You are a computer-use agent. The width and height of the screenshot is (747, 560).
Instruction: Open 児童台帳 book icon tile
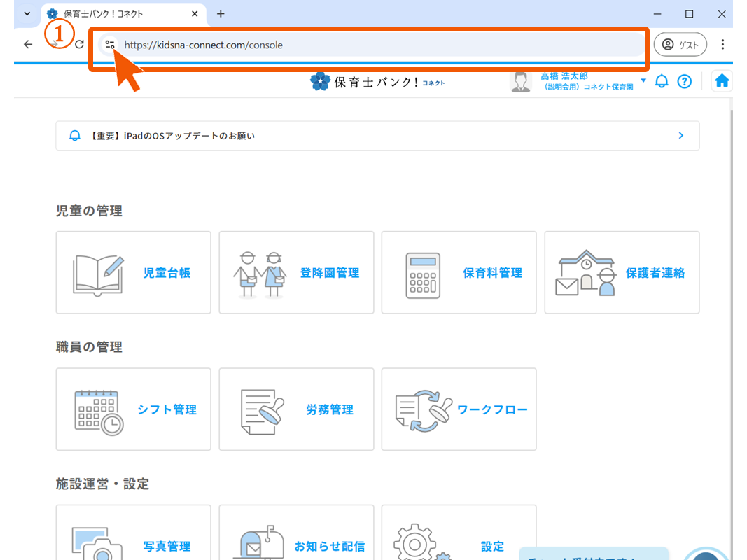(133, 273)
